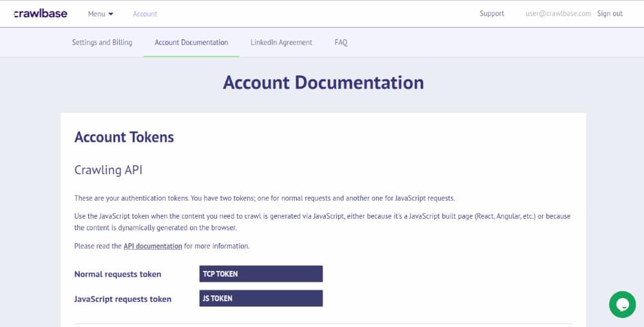Switch to Settings and Billing tab
This screenshot has height=327, width=644.
102,43
